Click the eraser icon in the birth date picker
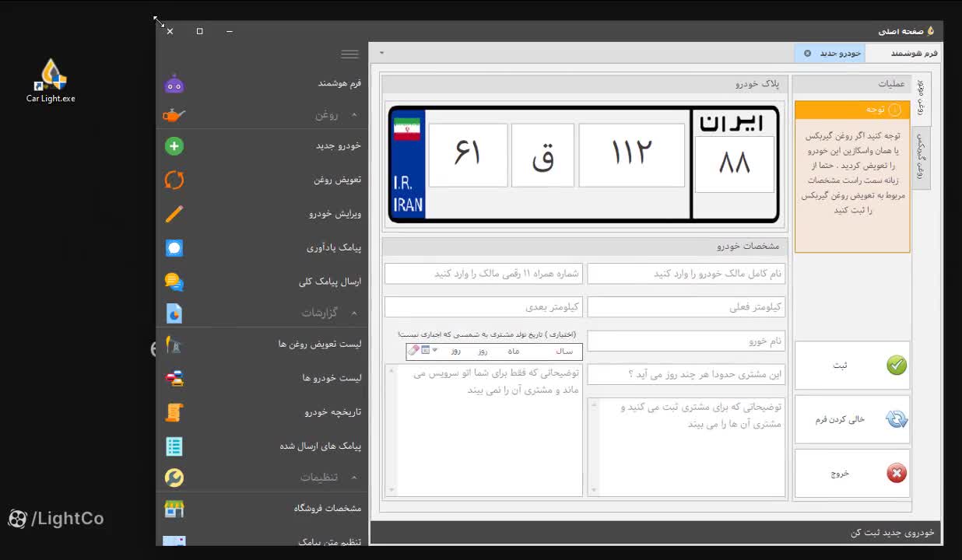This screenshot has height=560, width=962. click(x=413, y=350)
